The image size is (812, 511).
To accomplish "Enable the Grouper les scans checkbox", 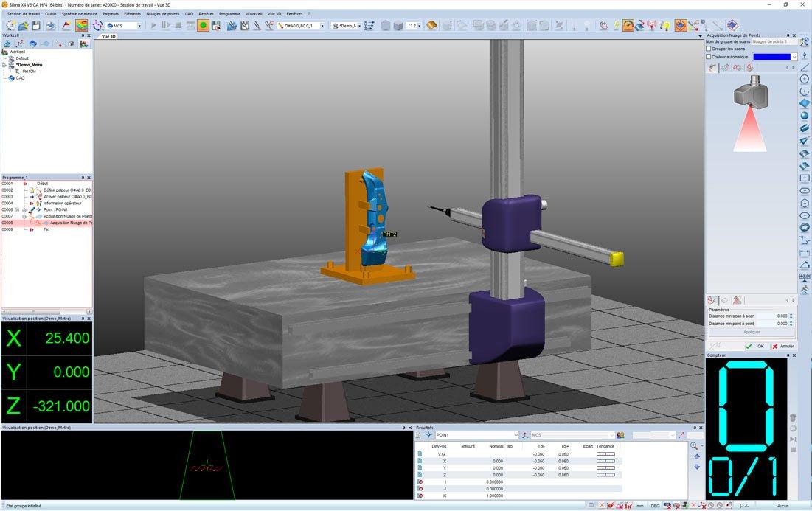I will (x=709, y=49).
